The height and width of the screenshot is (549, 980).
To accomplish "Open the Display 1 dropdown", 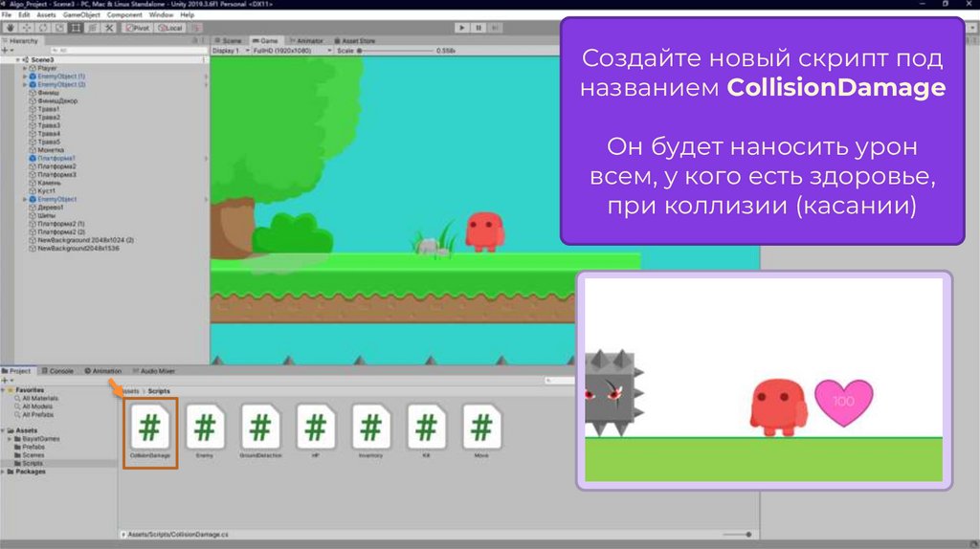I will point(231,51).
